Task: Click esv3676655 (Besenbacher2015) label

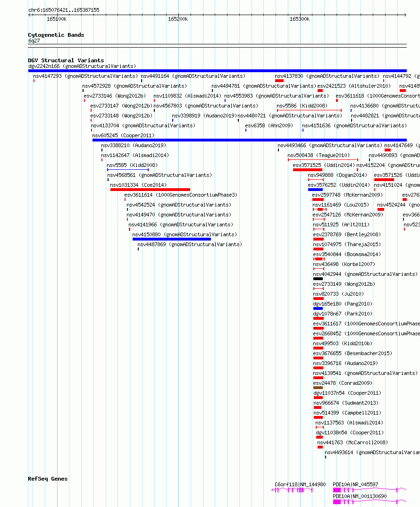Action: coord(353,353)
